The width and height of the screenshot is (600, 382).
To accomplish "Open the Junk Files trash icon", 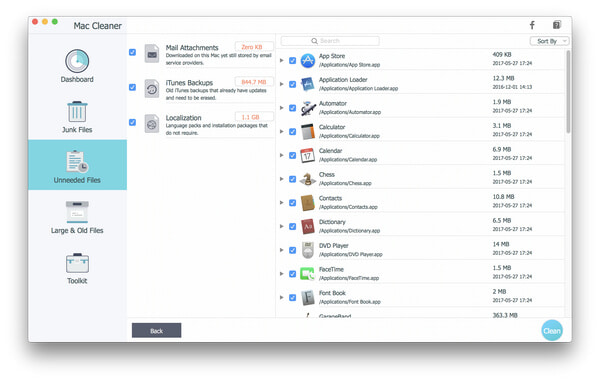I will tap(77, 111).
